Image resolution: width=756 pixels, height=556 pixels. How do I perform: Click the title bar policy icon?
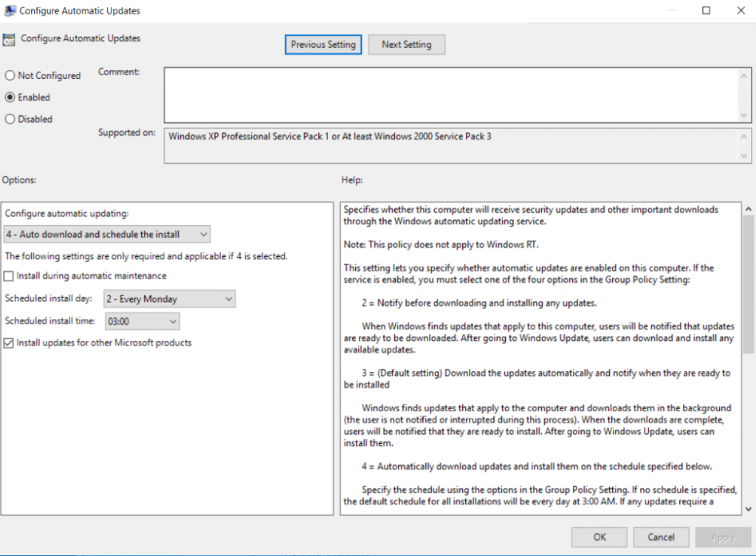[x=10, y=11]
